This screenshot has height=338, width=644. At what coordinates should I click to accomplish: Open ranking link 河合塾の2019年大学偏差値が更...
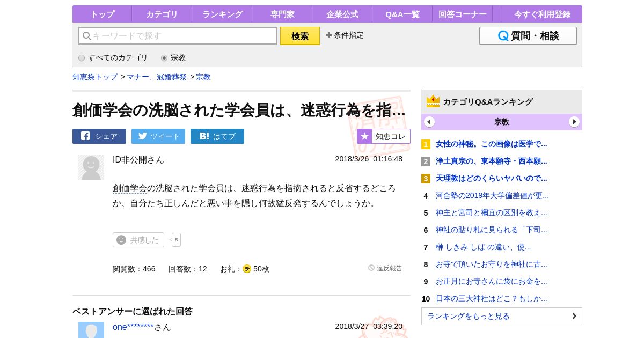(x=492, y=195)
